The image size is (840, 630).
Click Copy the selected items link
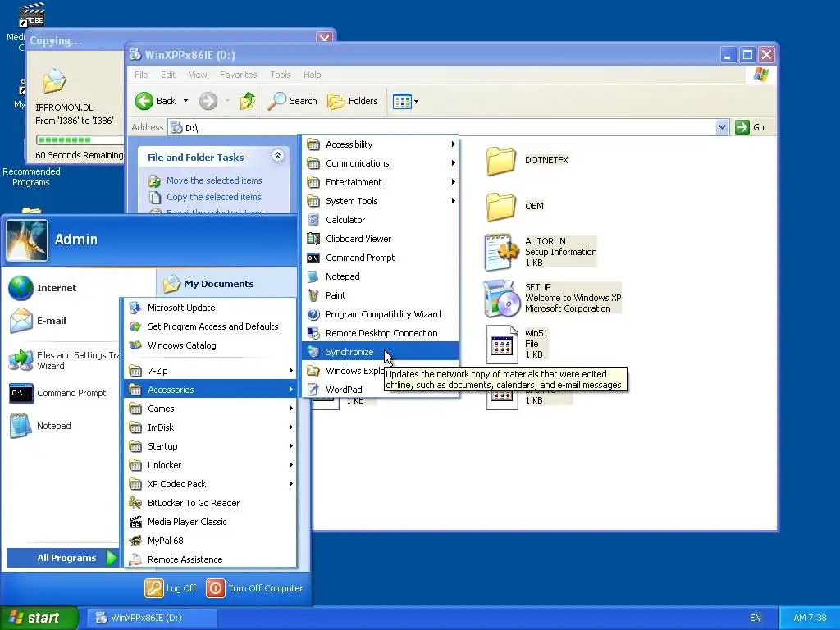(x=214, y=197)
